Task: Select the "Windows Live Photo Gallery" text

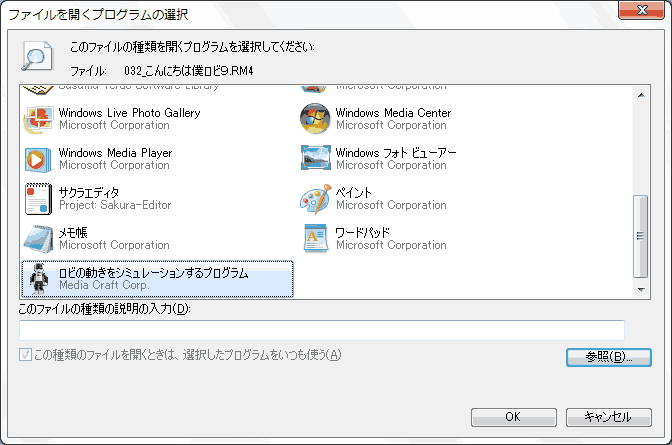Action: tap(129, 113)
